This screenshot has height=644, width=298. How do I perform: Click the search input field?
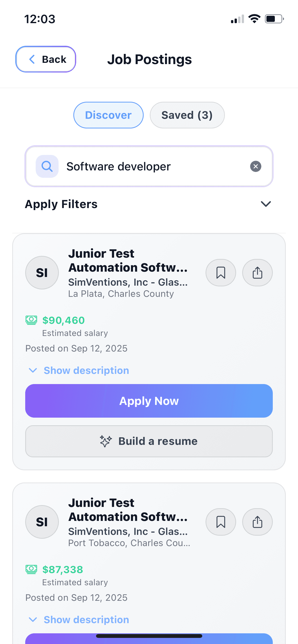pyautogui.click(x=153, y=166)
